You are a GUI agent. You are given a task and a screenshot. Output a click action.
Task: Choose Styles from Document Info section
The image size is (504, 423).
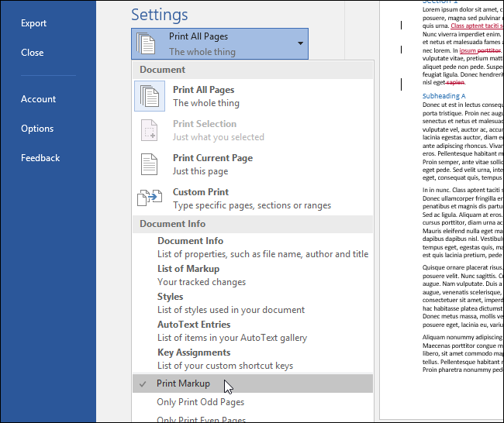171,296
